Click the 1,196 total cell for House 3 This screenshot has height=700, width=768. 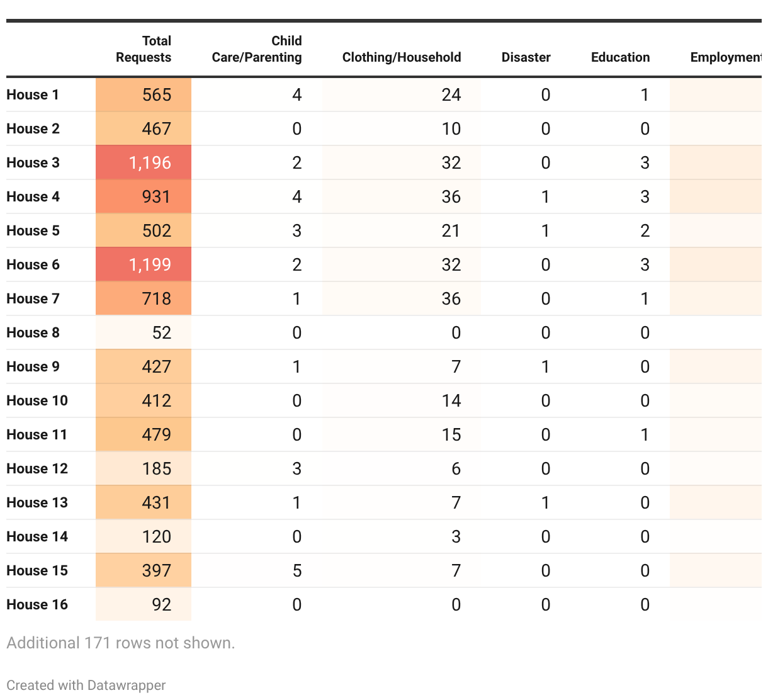150,162
